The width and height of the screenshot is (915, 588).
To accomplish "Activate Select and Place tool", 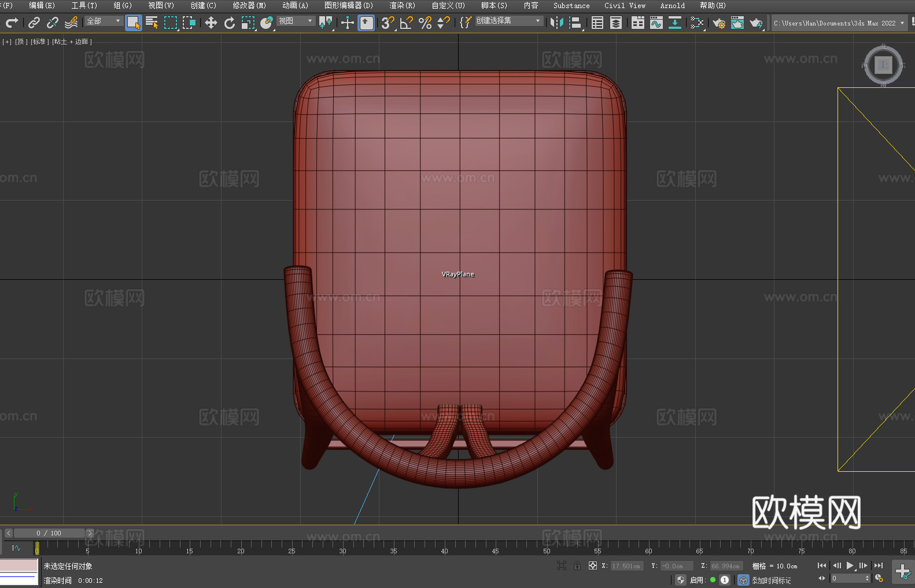I will click(267, 23).
